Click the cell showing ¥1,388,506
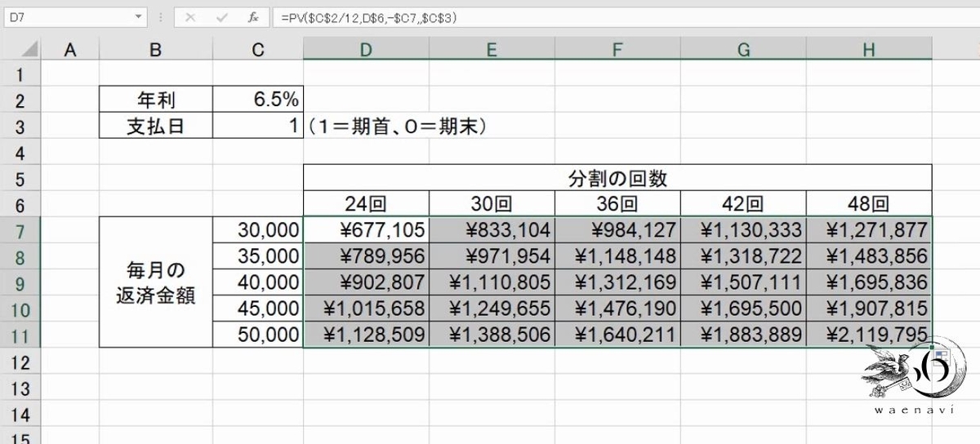 tap(492, 335)
